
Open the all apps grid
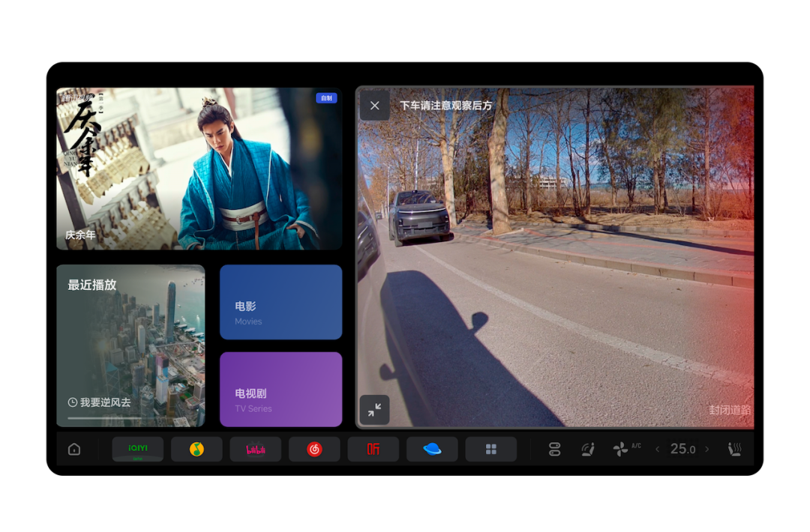click(491, 449)
